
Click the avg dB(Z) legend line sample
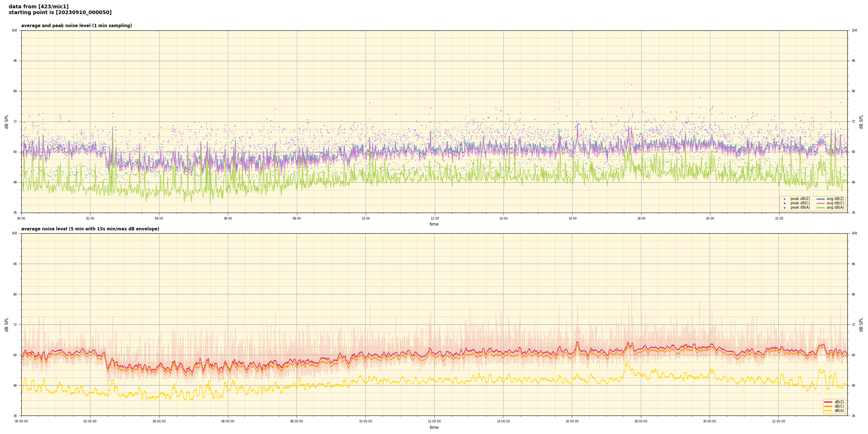[x=820, y=199]
